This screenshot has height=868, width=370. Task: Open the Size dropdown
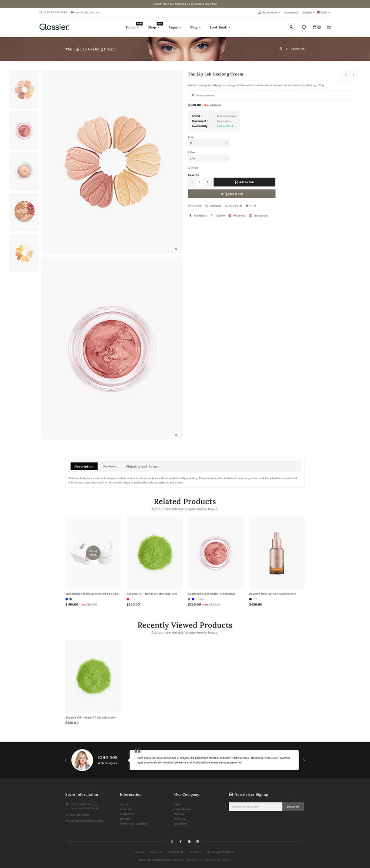(x=209, y=143)
